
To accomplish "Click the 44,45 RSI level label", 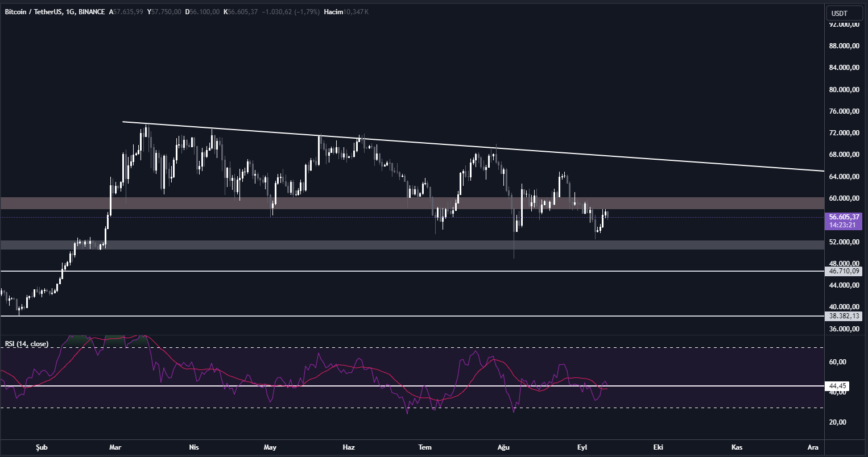I will coord(837,386).
